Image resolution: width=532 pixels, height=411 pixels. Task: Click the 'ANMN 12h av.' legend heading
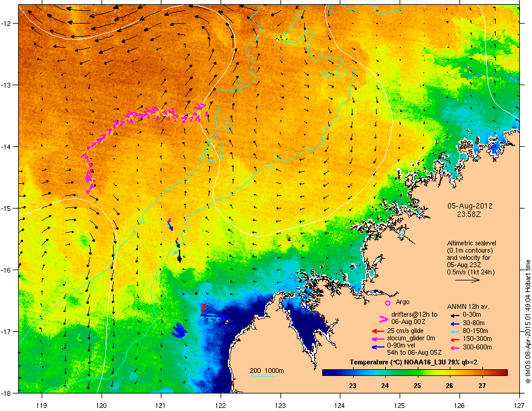coord(468,307)
